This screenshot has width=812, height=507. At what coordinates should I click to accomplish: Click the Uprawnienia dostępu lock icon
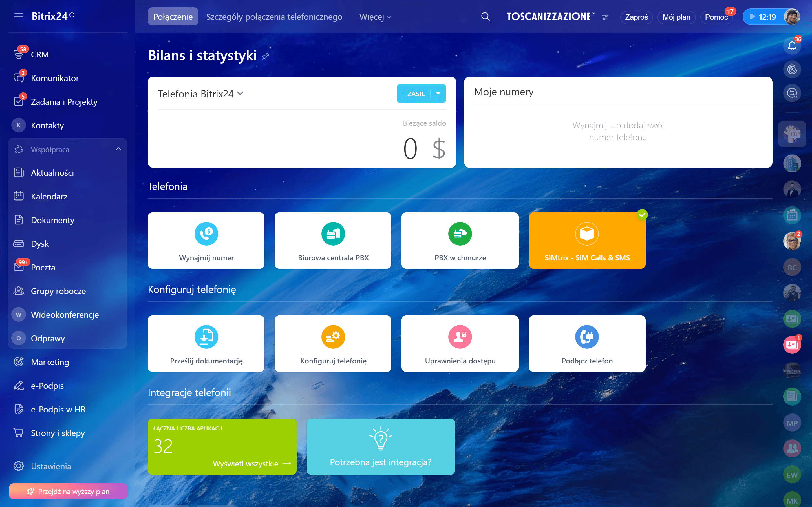(460, 337)
